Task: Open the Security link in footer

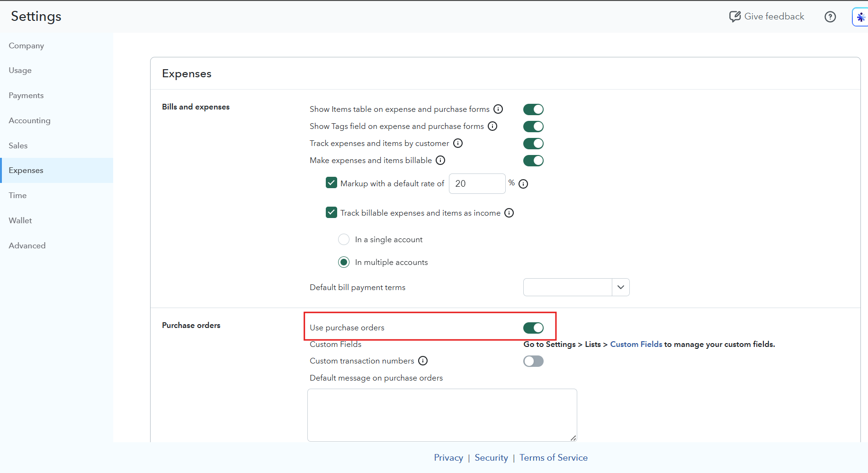Action: pos(491,457)
